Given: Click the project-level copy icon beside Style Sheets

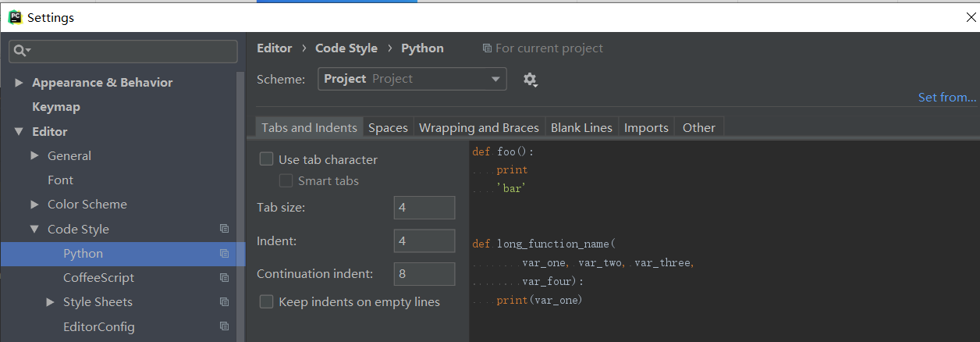Looking at the screenshot, I should pyautogui.click(x=225, y=302).
